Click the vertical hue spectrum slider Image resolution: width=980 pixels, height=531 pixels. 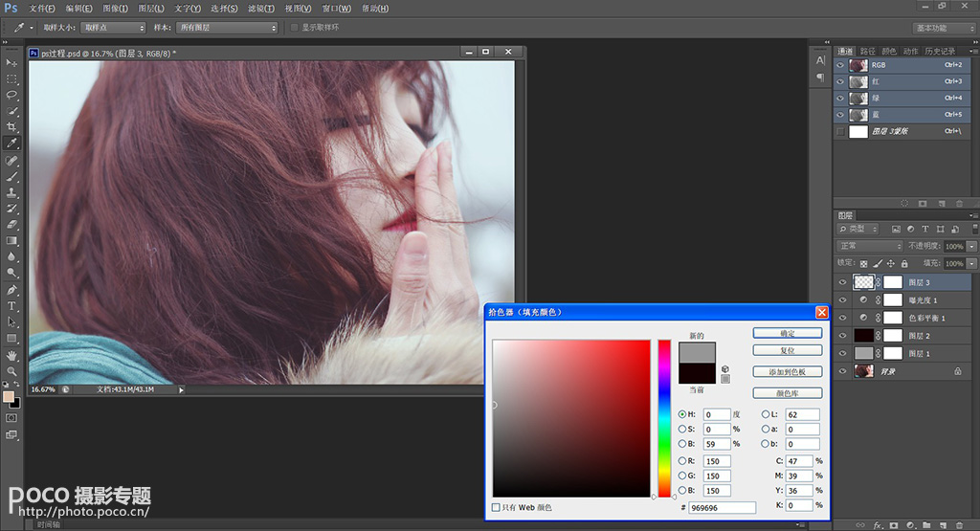click(x=664, y=418)
